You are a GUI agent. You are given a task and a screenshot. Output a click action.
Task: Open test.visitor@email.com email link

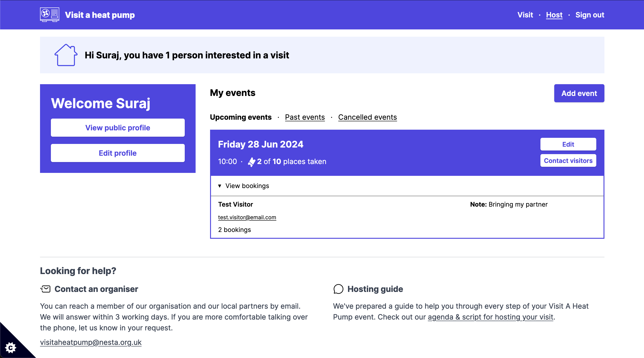point(247,217)
